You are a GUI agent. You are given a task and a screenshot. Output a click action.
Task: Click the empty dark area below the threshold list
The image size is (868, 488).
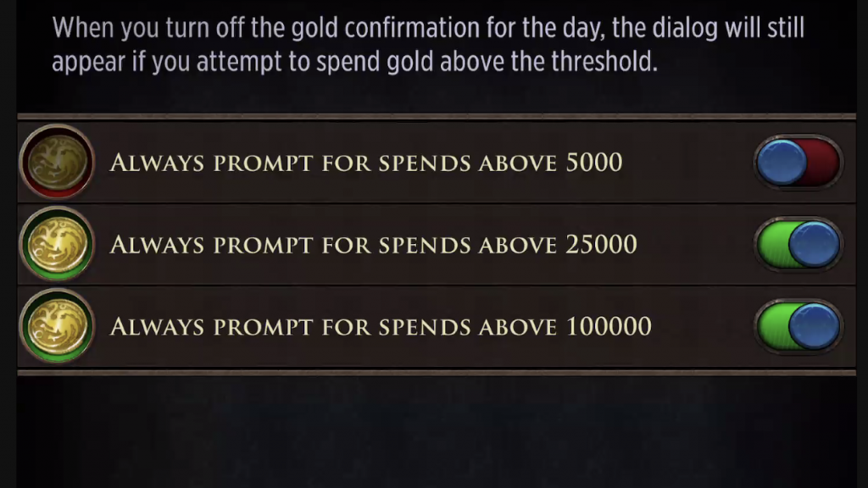tap(437, 431)
